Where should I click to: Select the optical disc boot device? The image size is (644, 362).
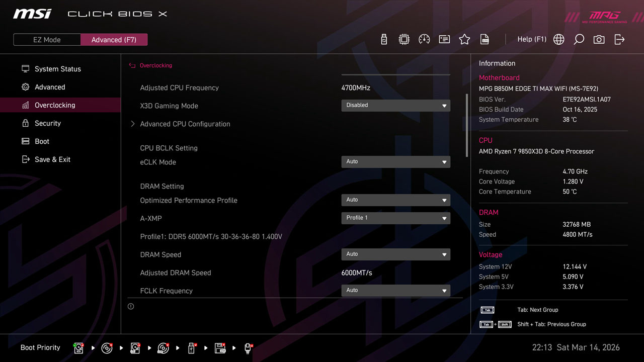pyautogui.click(x=107, y=348)
